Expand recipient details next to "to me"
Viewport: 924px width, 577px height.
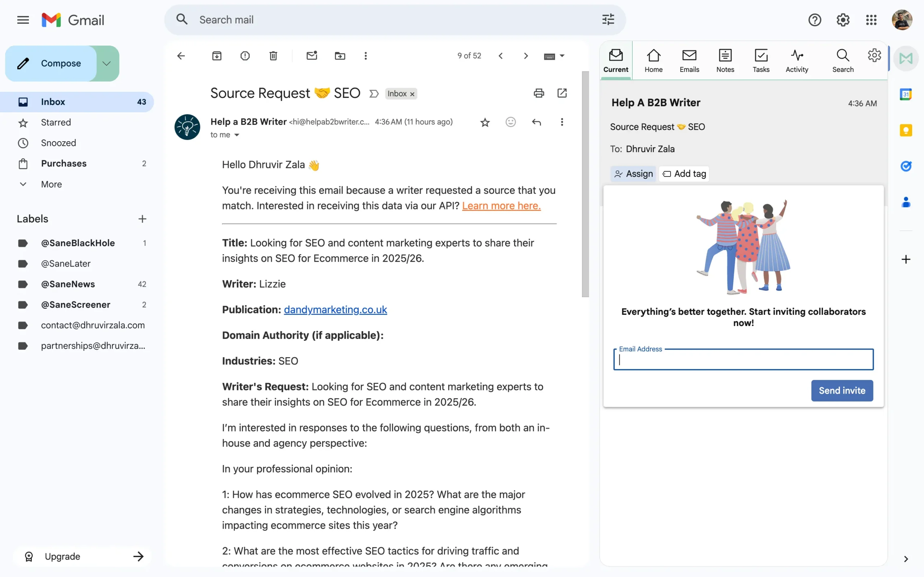coord(236,135)
